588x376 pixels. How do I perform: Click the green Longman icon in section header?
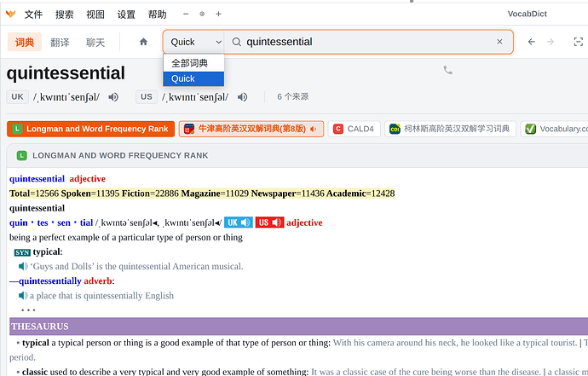click(x=22, y=155)
